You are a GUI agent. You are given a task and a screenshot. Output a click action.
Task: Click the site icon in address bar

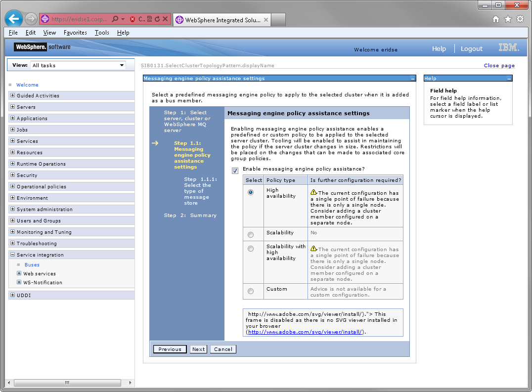(45, 19)
